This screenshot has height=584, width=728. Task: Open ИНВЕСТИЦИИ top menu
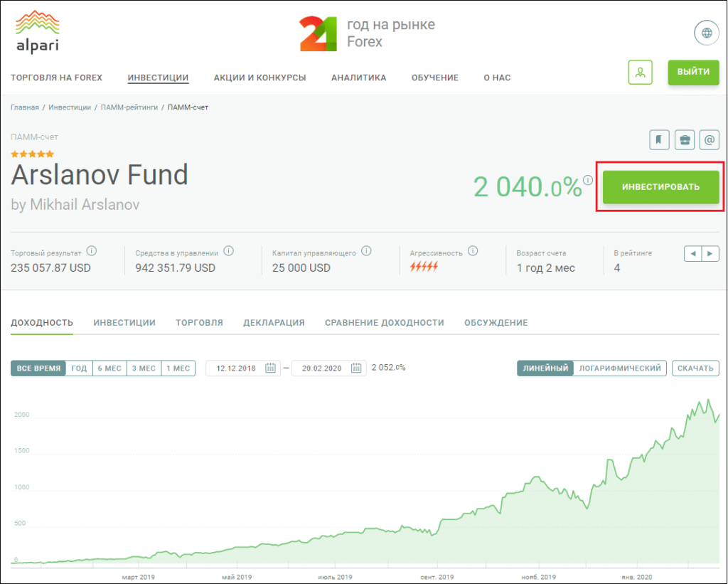(x=158, y=78)
